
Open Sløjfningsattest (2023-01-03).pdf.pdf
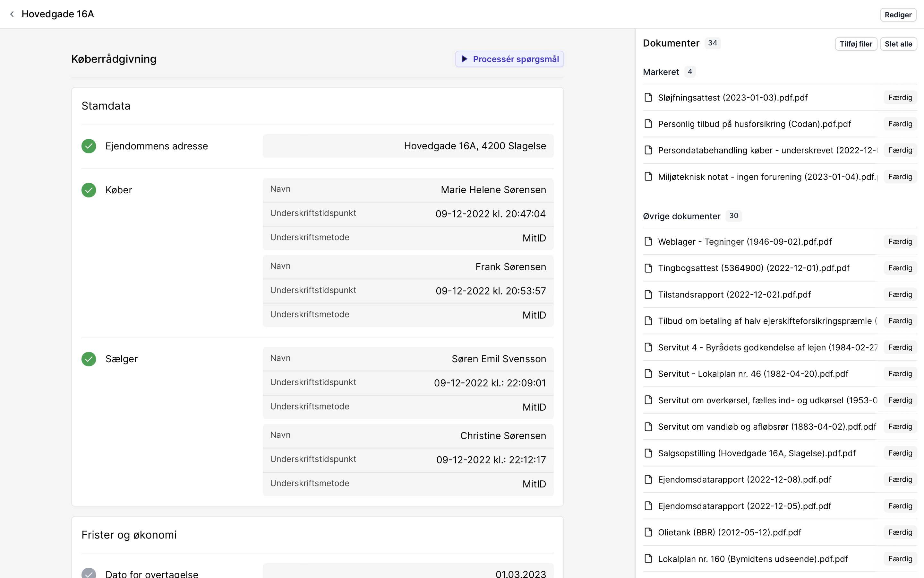tap(732, 98)
